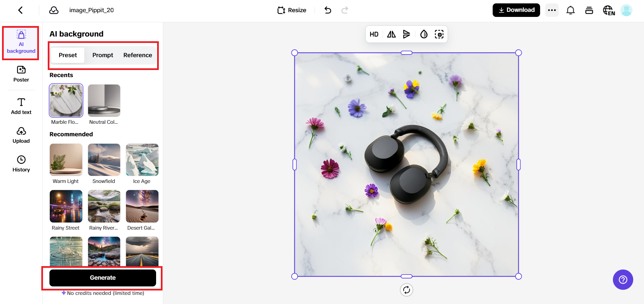Open the help question mark button
The width and height of the screenshot is (644, 304).
click(623, 280)
